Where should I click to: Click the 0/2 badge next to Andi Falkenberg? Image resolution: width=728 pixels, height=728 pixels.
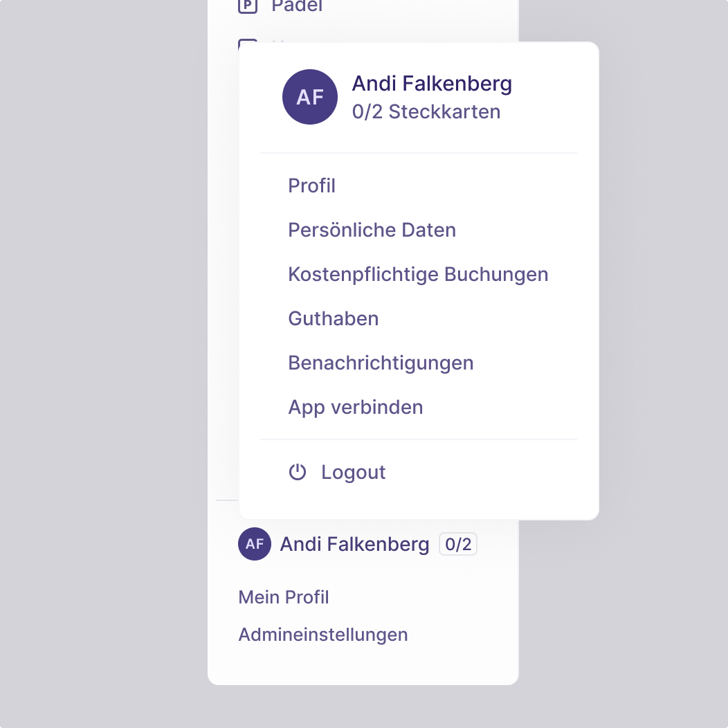click(457, 544)
